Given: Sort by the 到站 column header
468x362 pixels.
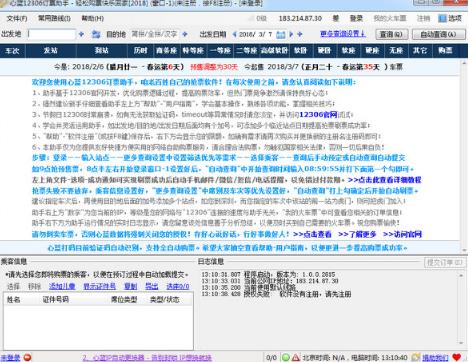Looking at the screenshot, I should tap(102, 50).
